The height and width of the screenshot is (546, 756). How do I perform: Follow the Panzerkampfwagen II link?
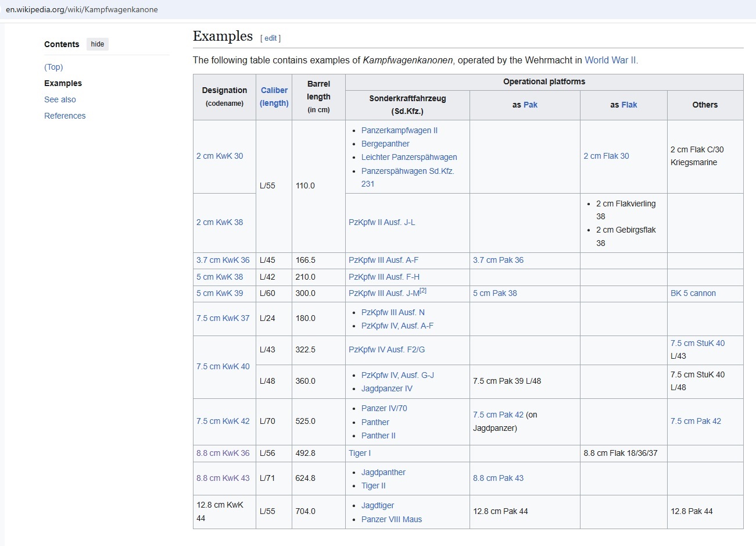coord(399,130)
